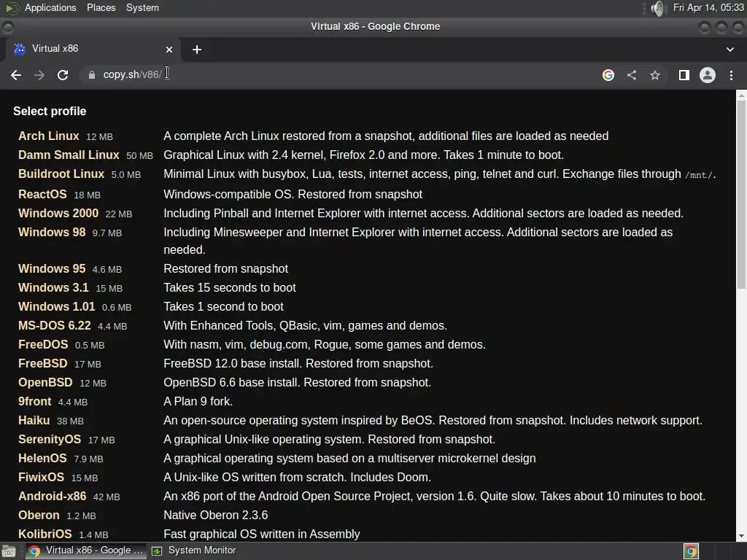Click the Select profile heading
This screenshot has width=747, height=560.
50,112
